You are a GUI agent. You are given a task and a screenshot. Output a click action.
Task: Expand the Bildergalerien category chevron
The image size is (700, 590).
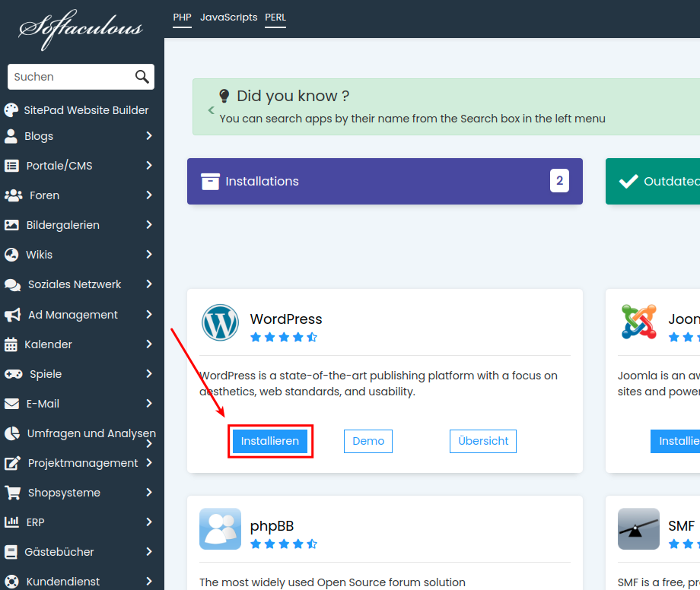[149, 225]
